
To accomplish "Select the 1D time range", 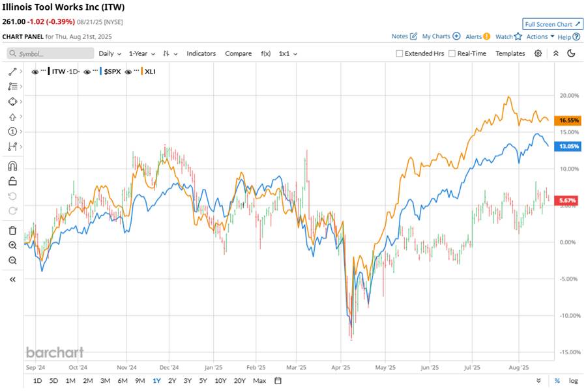I will (38, 381).
